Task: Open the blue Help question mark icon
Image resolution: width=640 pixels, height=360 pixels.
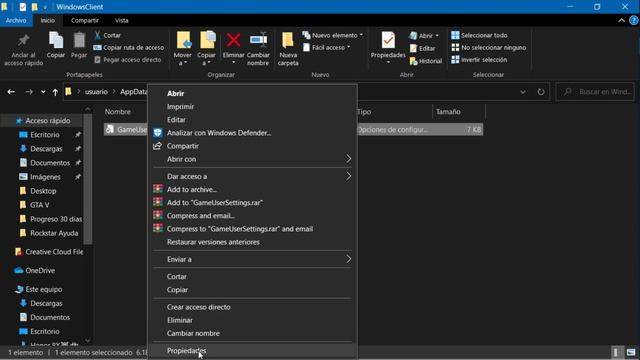Action: click(634, 20)
